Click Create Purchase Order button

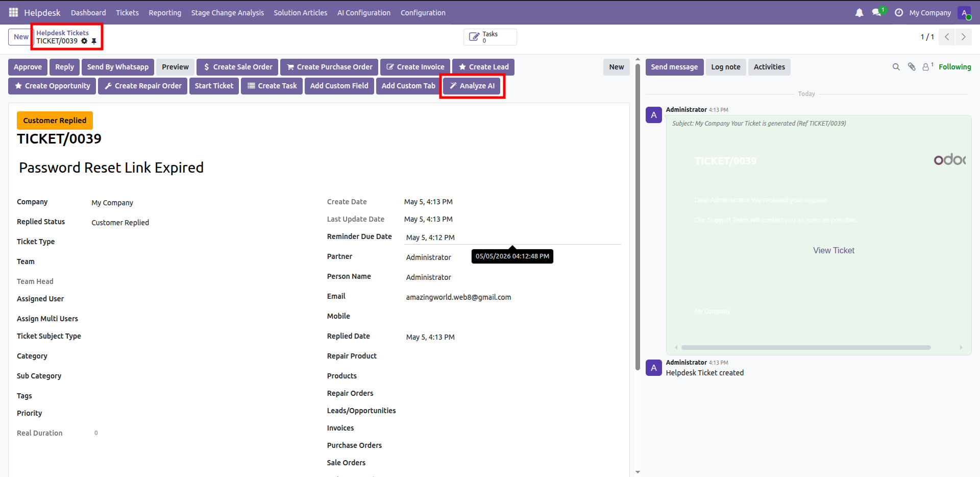(329, 67)
